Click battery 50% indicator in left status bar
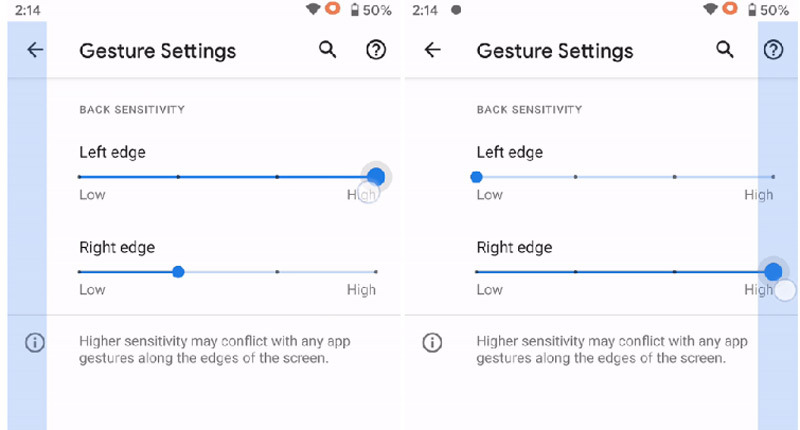 point(371,10)
